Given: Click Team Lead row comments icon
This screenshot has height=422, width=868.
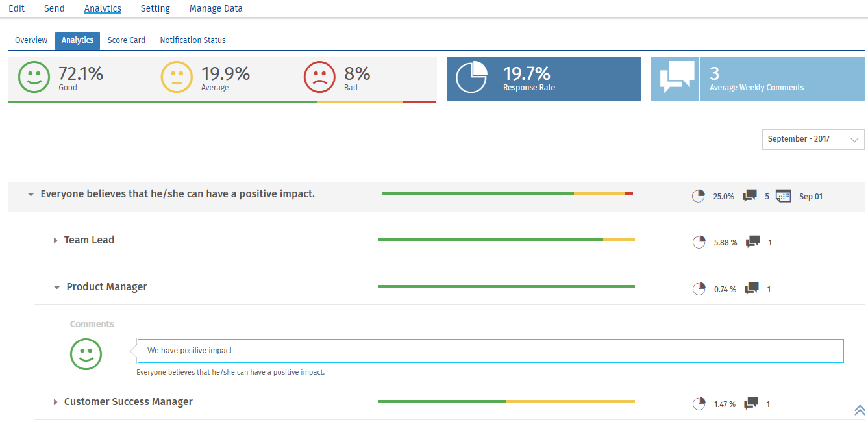Looking at the screenshot, I should [x=752, y=242].
